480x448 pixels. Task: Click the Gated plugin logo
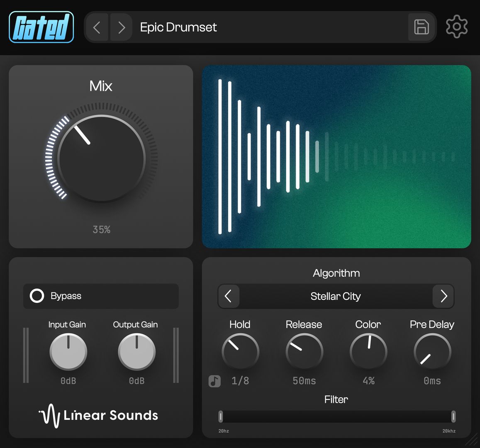41,27
